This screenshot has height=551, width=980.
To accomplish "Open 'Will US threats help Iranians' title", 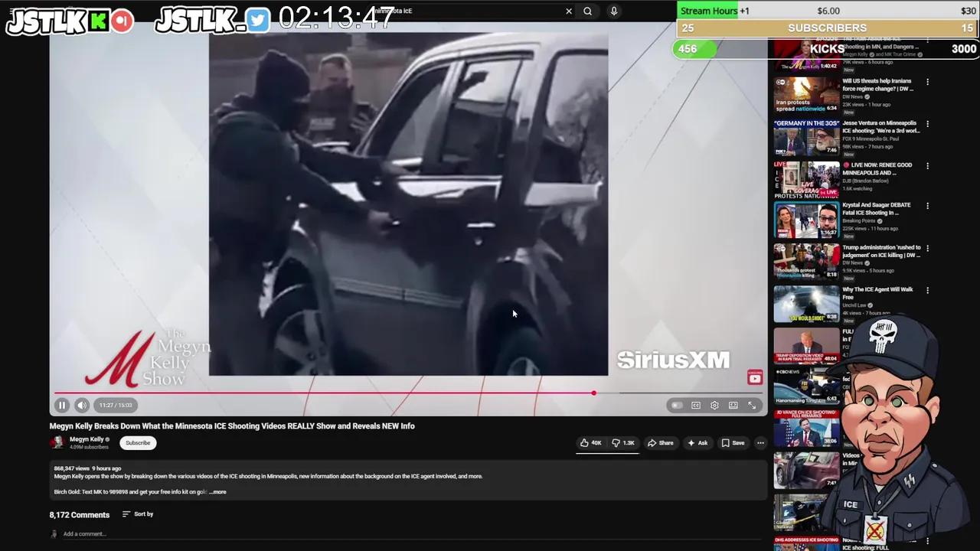I will pos(877,85).
